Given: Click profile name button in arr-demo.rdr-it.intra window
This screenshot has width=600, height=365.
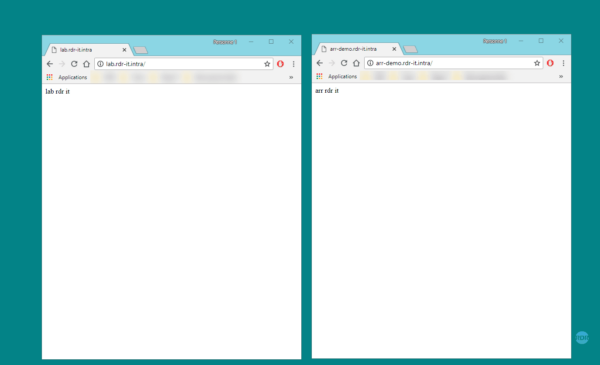Looking at the screenshot, I should tap(495, 41).
